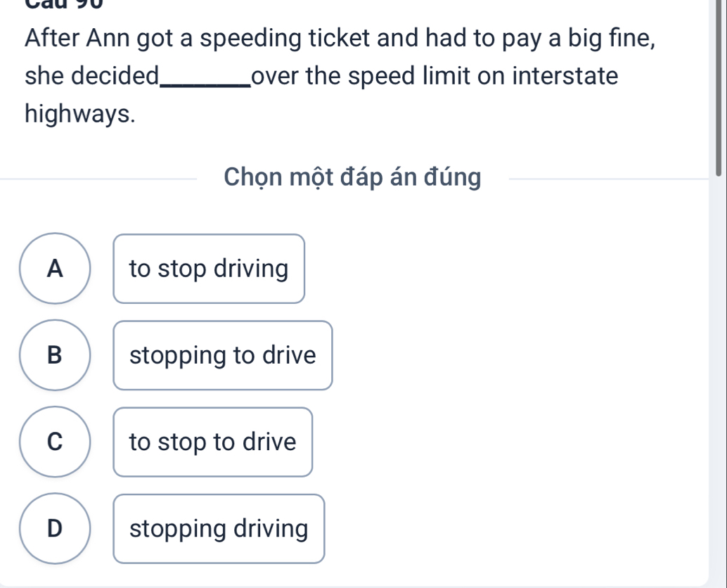This screenshot has width=727, height=588.
Task: Pick the radio circle labeled C
Action: point(56,442)
